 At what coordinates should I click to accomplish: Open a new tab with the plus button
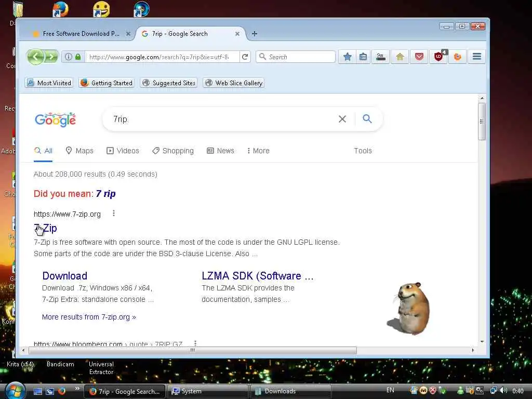(x=255, y=34)
